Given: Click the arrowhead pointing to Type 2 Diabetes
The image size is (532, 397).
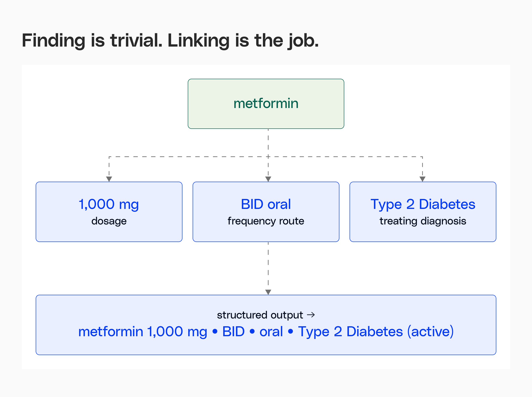Looking at the screenshot, I should point(422,179).
